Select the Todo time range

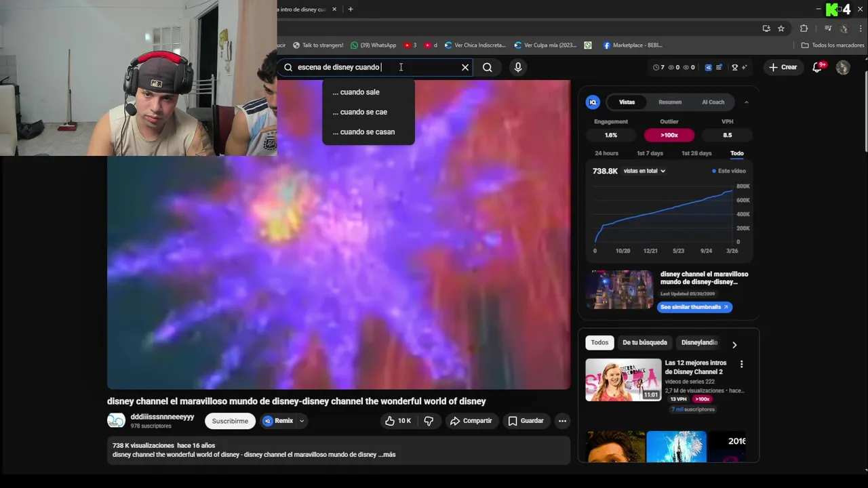(x=736, y=153)
